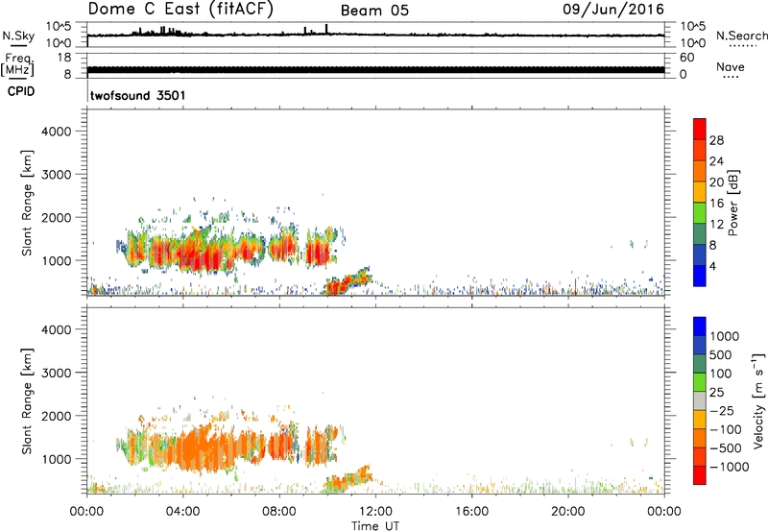The width and height of the screenshot is (768, 532).
Task: Click the '20' label on Power colorbar
Action: (716, 182)
